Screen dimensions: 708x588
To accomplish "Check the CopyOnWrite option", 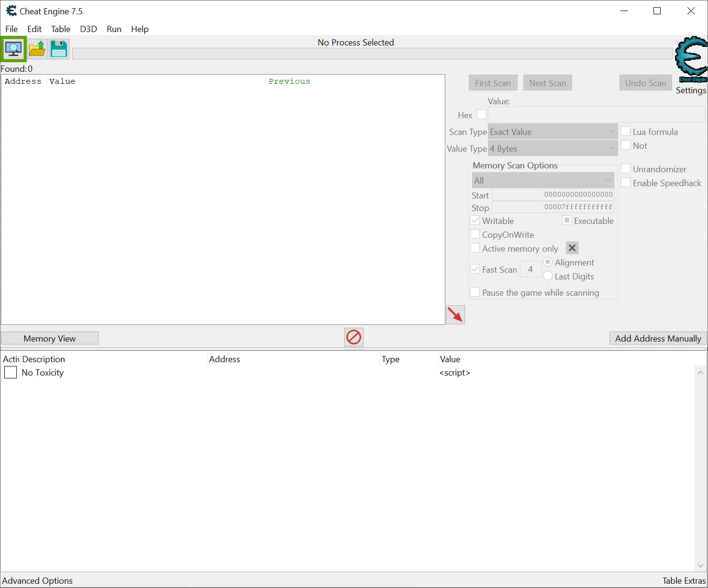I will (475, 234).
